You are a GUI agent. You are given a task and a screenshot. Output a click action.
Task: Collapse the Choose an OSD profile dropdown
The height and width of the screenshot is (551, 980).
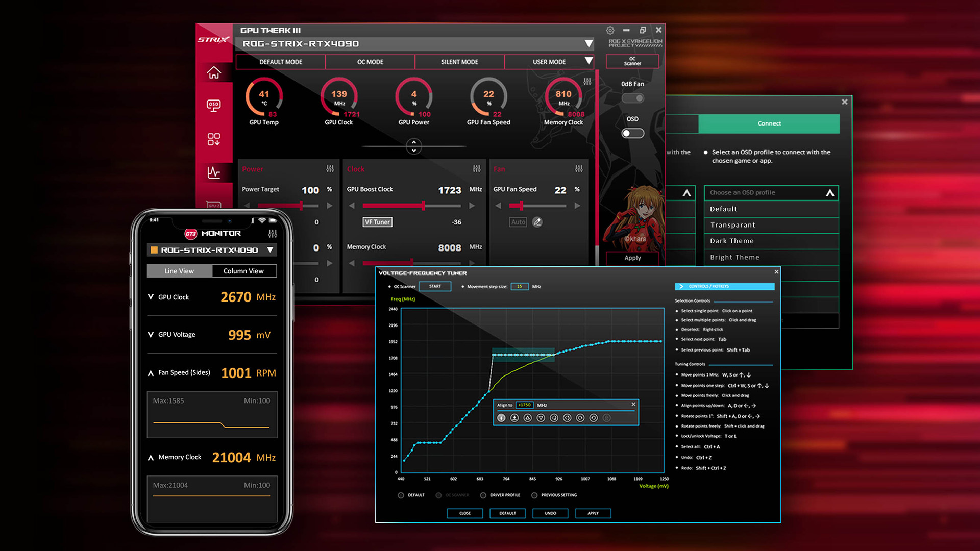[830, 193]
